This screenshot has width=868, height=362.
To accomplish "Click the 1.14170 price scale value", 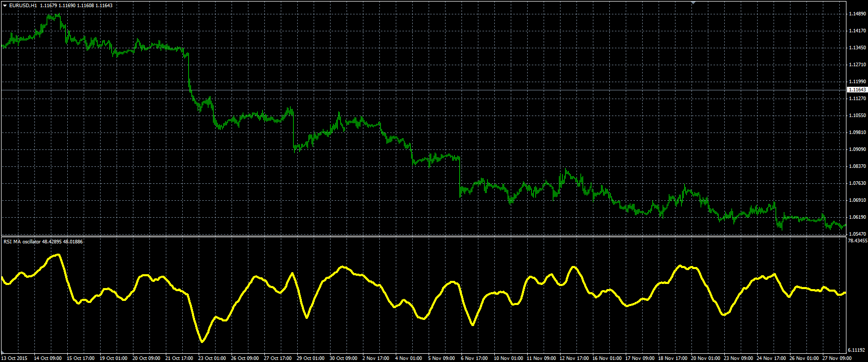I will (x=858, y=31).
